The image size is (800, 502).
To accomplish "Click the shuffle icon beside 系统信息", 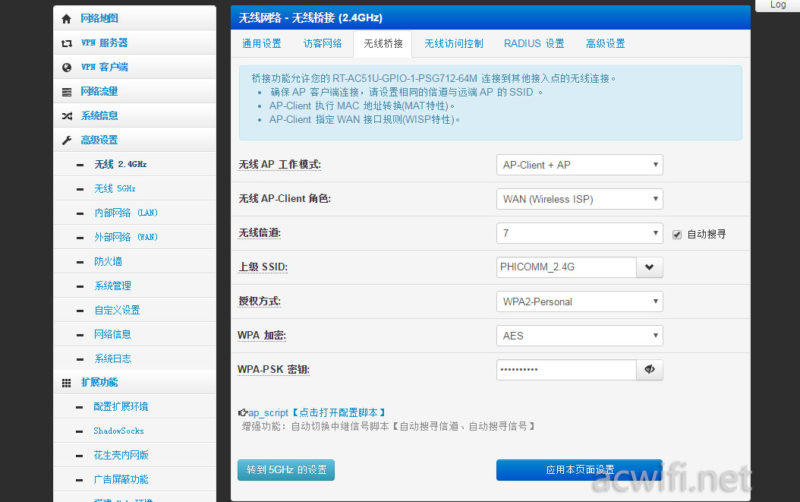I will [x=66, y=116].
